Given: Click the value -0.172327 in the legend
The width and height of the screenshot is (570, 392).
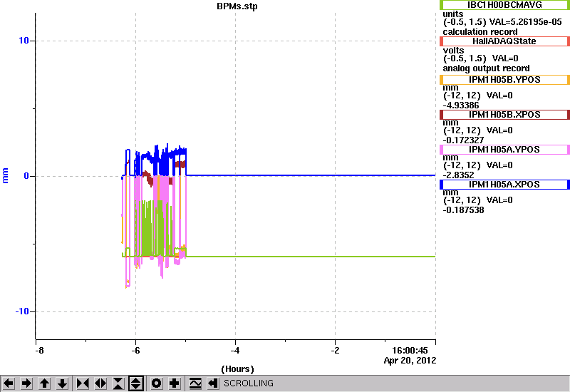Looking at the screenshot, I should point(464,140).
